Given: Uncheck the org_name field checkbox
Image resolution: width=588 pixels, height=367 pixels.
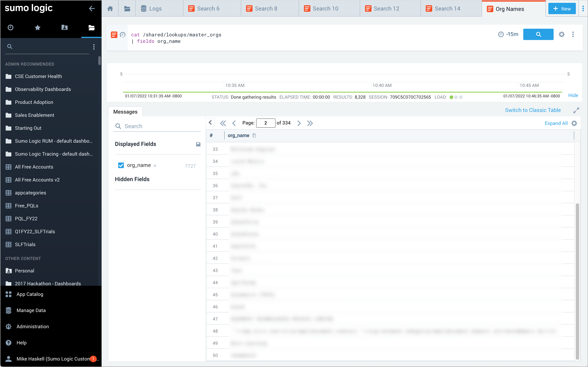Looking at the screenshot, I should coord(121,165).
